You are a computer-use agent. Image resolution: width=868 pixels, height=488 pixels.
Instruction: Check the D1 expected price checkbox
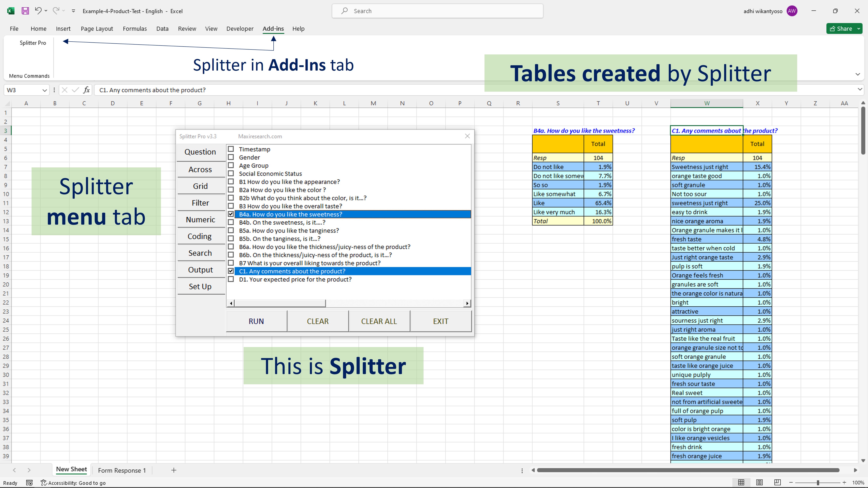[231, 279]
